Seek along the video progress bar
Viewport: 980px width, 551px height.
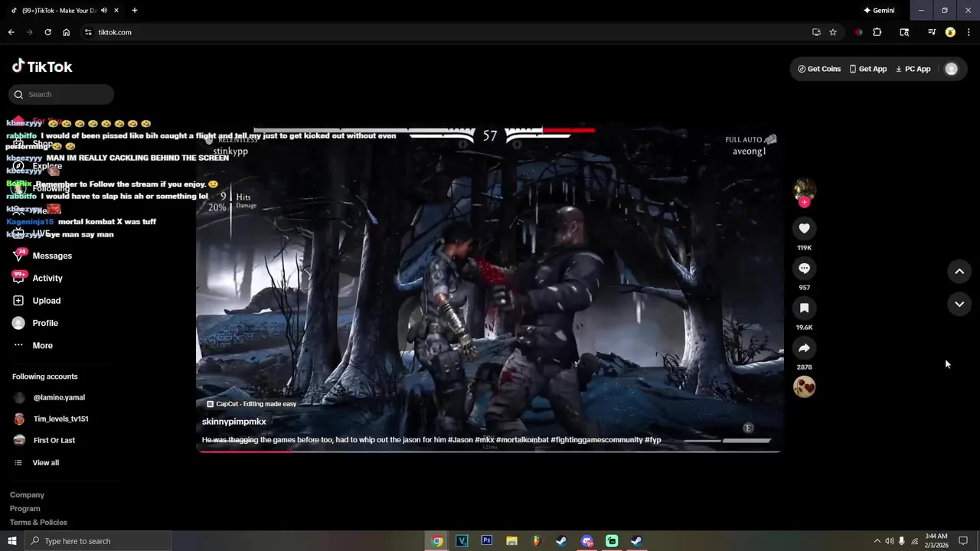(488, 450)
